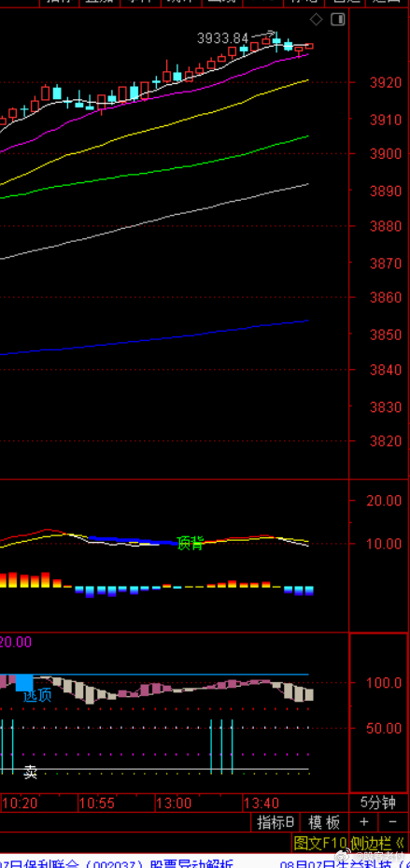The image size is (410, 868).
Task: Click the 3850 price axis value
Action: click(385, 334)
